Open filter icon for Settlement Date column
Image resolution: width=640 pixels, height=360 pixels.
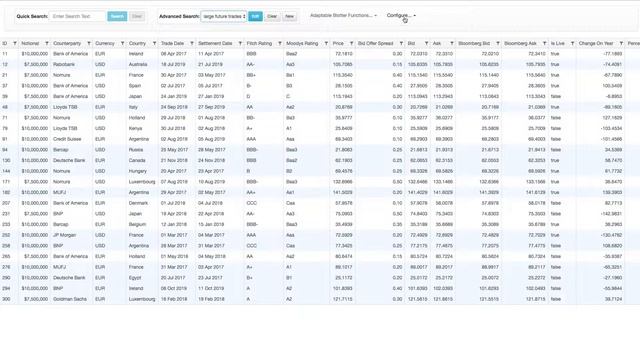tap(240, 43)
